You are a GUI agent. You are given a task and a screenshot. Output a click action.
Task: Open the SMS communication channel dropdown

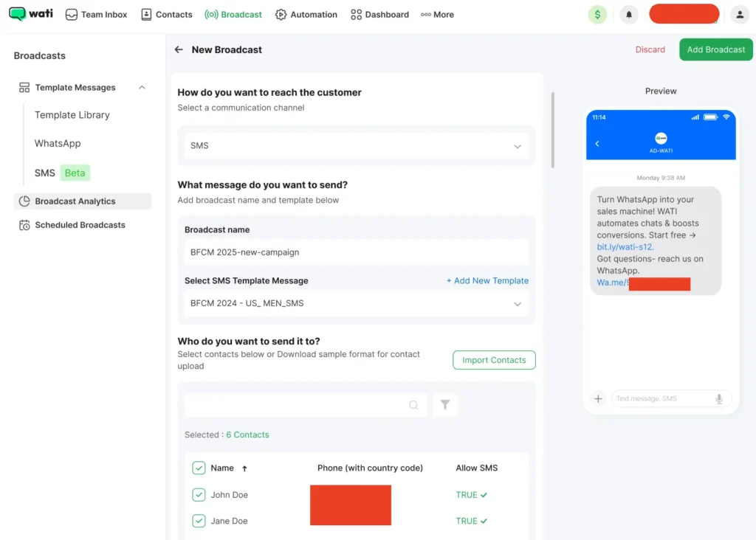356,146
